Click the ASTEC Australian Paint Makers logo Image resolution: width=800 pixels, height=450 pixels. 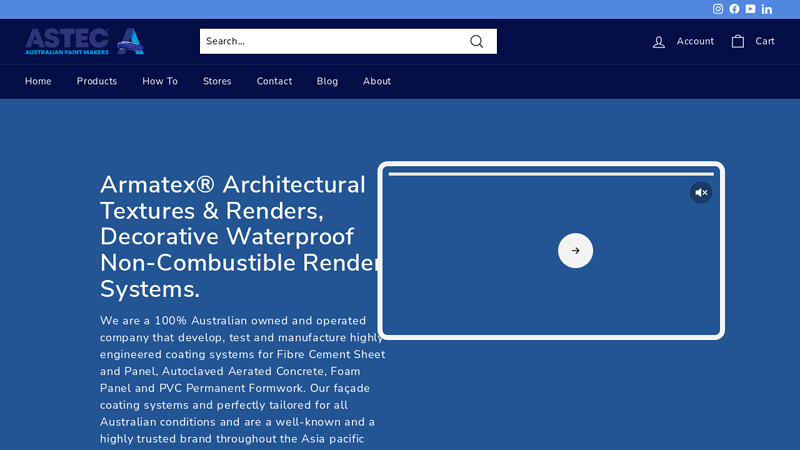(85, 41)
